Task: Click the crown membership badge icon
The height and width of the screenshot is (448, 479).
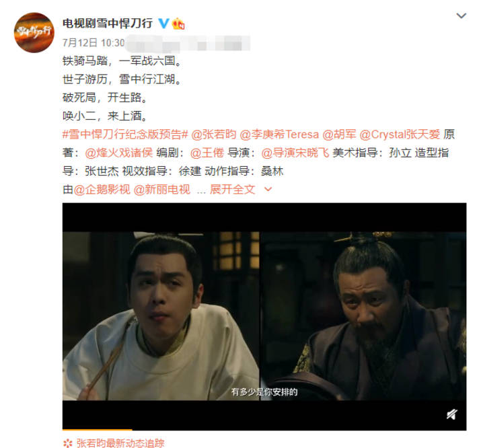Action: click(178, 24)
